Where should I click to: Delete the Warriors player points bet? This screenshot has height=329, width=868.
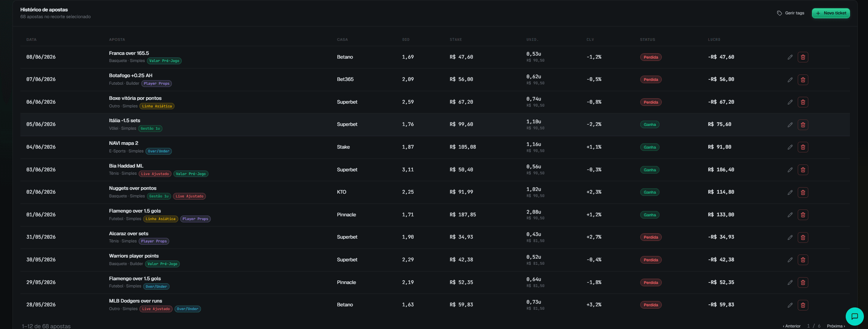pos(803,260)
